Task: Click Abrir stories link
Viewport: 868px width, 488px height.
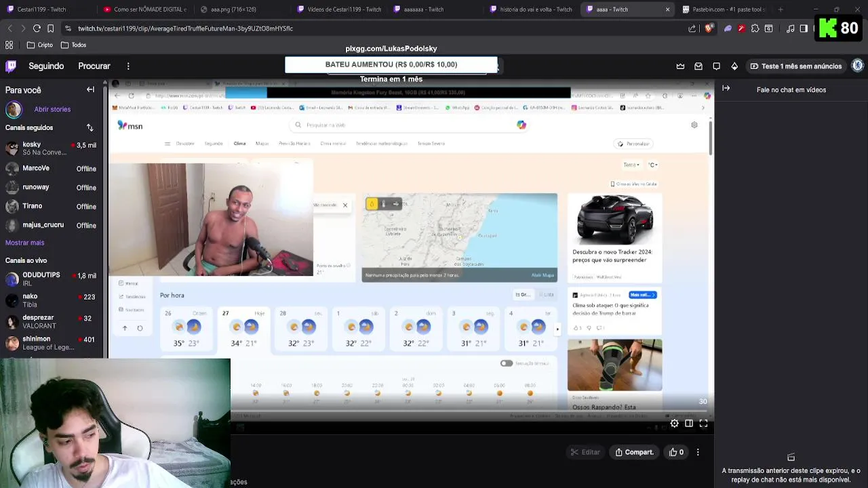Action: coord(52,109)
